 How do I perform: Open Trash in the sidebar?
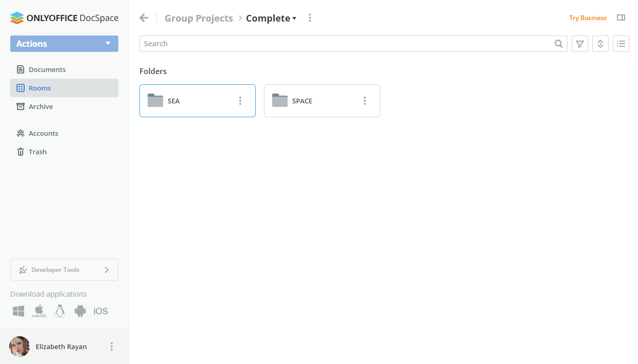point(38,152)
